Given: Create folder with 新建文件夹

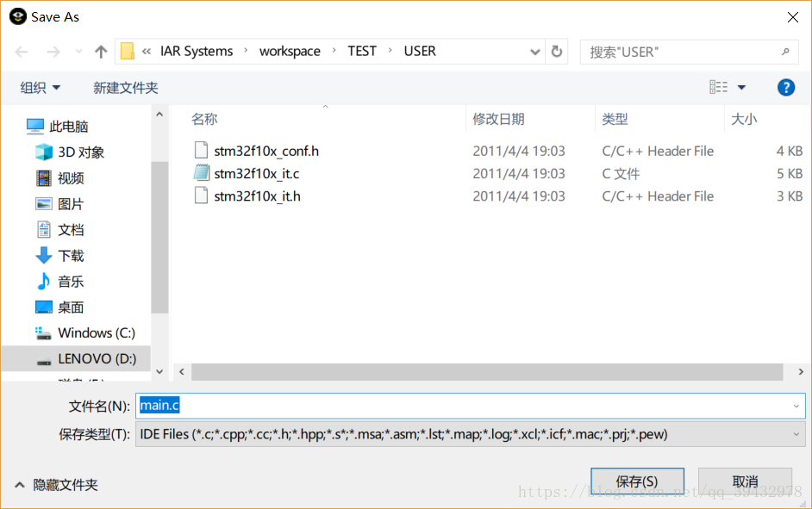Looking at the screenshot, I should [125, 88].
